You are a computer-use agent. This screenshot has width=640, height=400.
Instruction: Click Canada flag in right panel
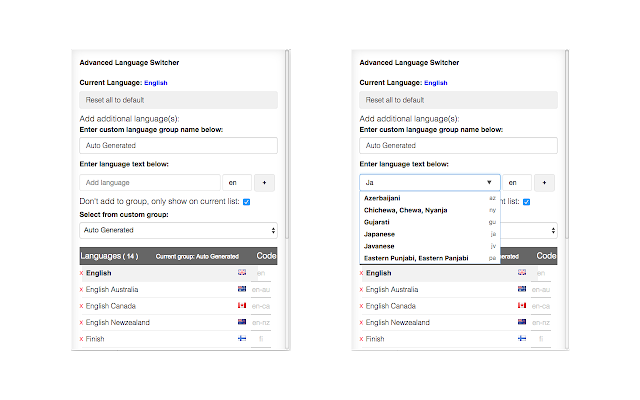point(522,305)
